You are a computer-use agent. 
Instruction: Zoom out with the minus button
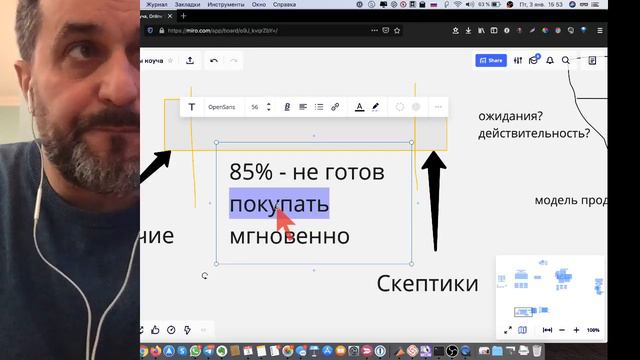(562, 330)
